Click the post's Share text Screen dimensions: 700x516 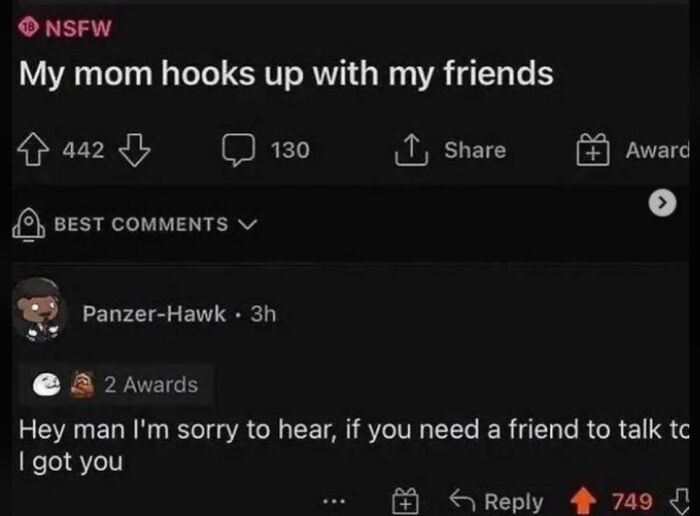475,150
